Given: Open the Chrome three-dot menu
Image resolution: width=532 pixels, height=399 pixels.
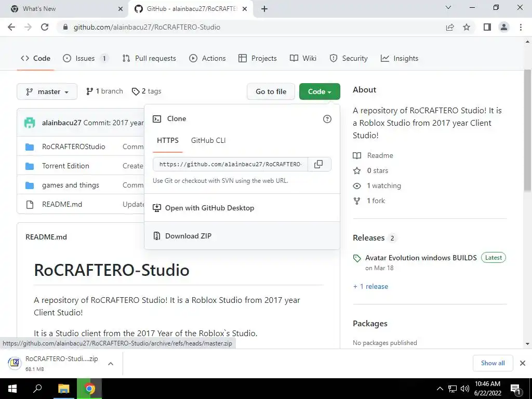Looking at the screenshot, I should [x=521, y=27].
